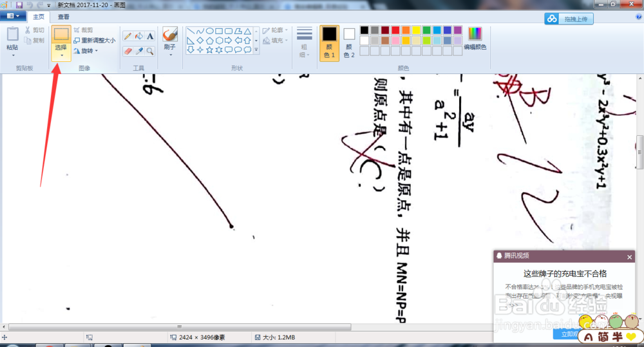This screenshot has width=644, height=347.
Task: Select the Color picker eyedropper tool
Action: click(x=139, y=51)
